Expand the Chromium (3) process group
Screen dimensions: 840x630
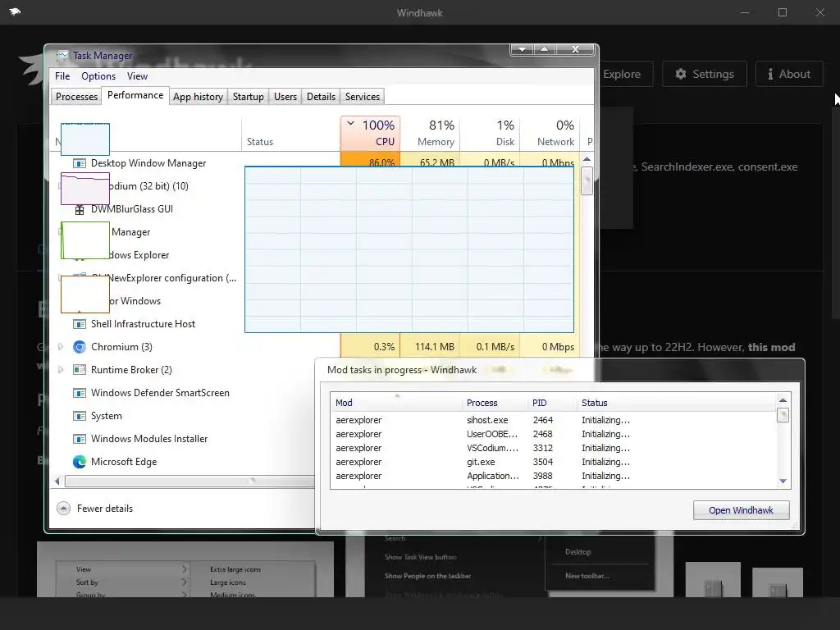click(x=61, y=347)
